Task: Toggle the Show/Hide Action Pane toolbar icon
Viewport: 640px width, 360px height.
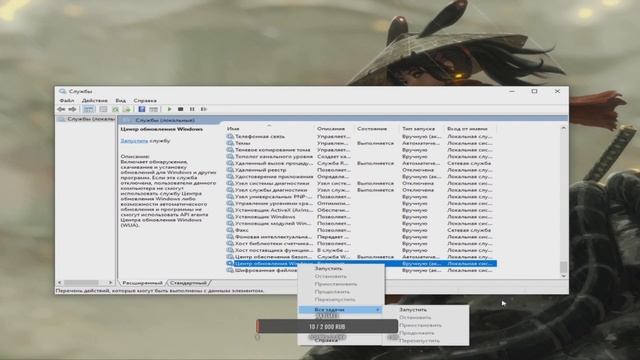Action: 153,109
